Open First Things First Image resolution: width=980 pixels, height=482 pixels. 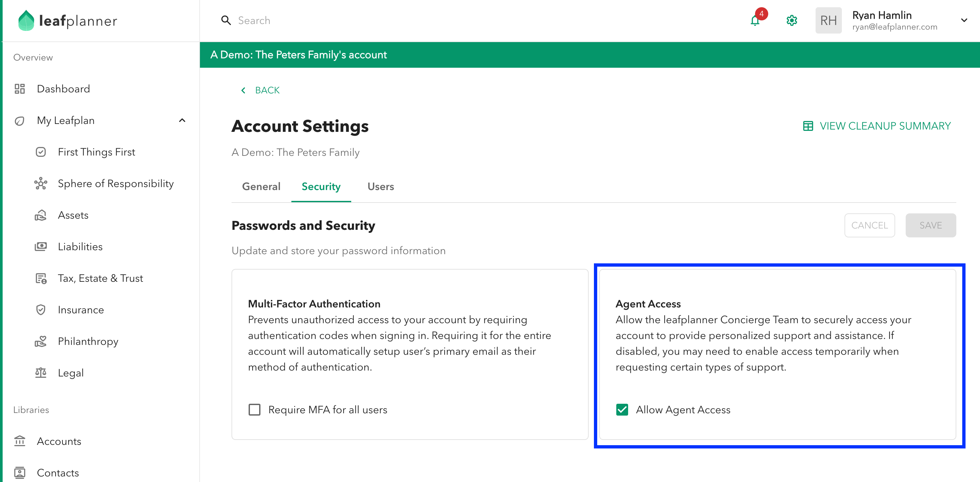[x=96, y=152]
